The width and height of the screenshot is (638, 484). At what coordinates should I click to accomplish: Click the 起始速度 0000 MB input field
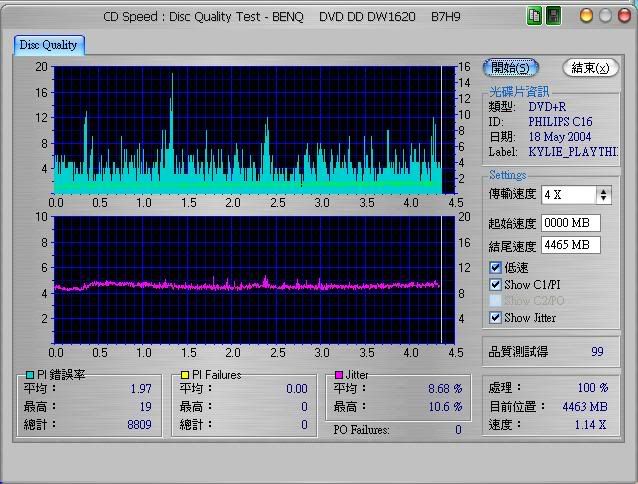(571, 223)
